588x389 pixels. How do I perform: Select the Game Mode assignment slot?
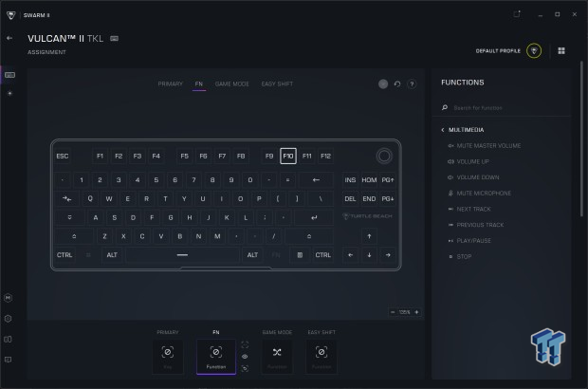click(x=277, y=357)
